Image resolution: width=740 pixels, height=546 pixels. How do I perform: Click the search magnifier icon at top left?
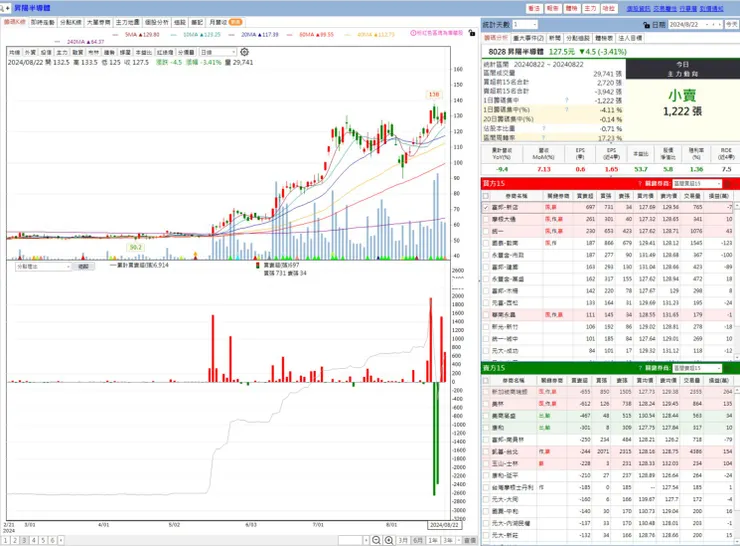(x=2, y=8)
